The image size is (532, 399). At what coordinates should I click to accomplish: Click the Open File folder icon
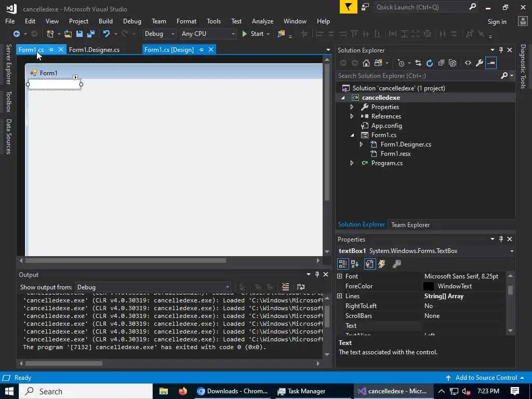click(x=68, y=34)
